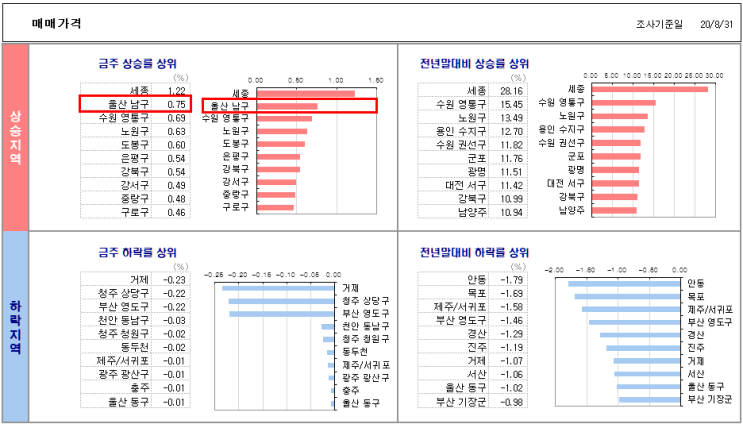This screenshot has width=743, height=424.
Task: Click the value 28.16 for 세종
Action: point(514,90)
